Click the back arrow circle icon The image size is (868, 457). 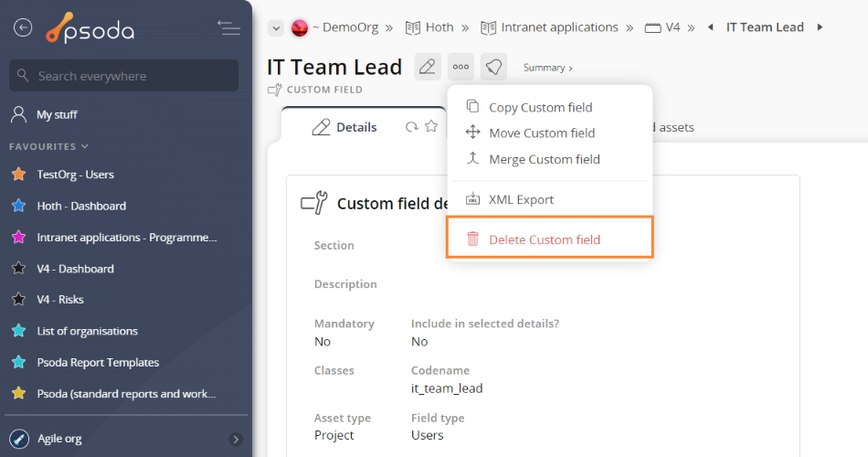click(x=23, y=27)
